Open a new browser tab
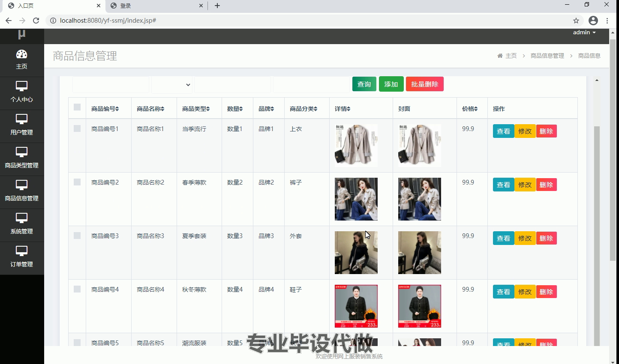The image size is (619, 364). tap(217, 6)
